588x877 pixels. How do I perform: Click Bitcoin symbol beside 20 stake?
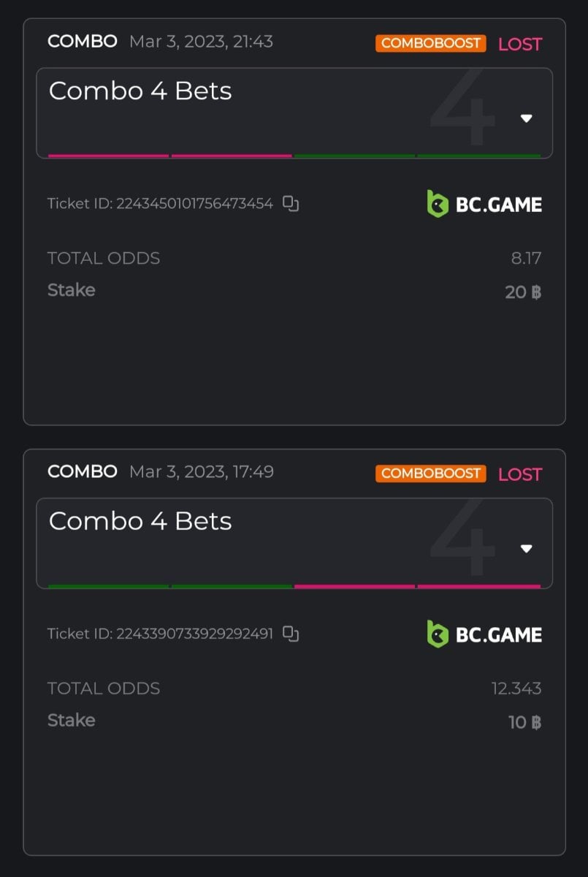pyautogui.click(x=536, y=293)
